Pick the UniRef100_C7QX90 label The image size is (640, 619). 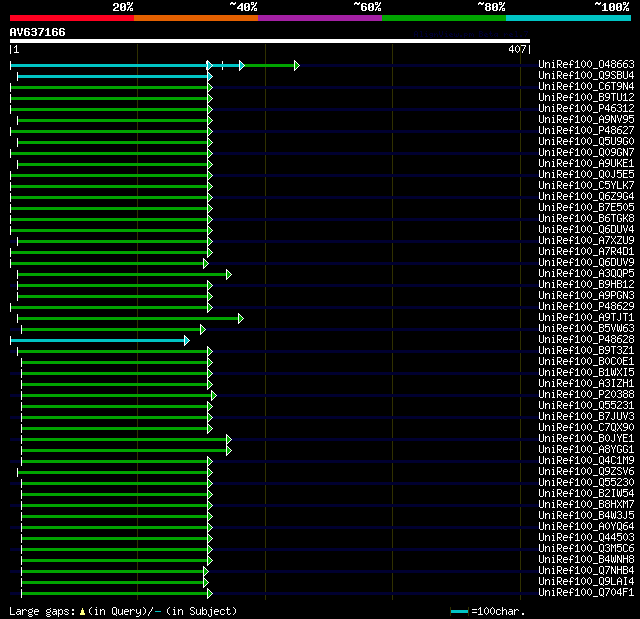(x=586, y=428)
